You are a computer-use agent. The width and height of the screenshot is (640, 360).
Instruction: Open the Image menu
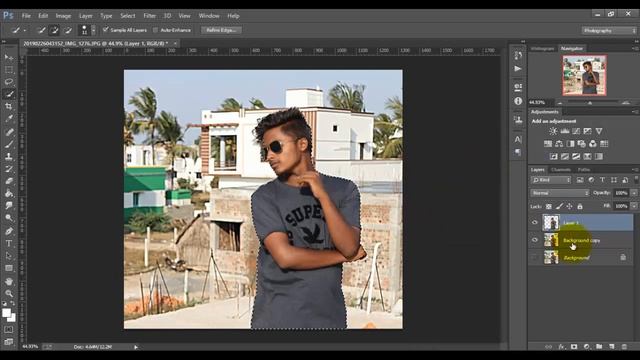click(63, 16)
